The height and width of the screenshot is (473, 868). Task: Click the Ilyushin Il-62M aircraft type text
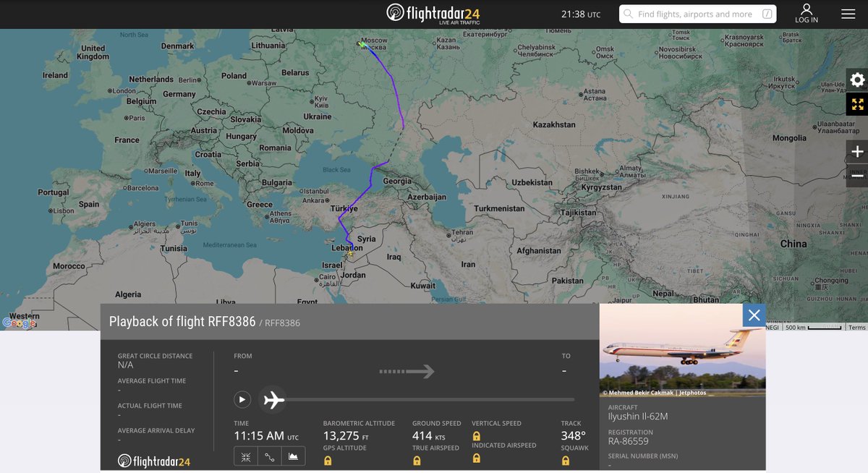(x=638, y=417)
